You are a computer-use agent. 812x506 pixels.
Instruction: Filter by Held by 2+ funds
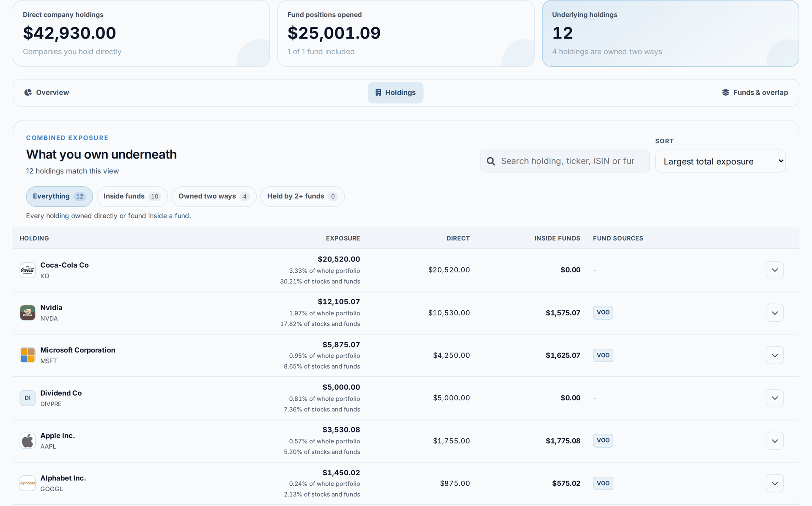click(x=302, y=197)
